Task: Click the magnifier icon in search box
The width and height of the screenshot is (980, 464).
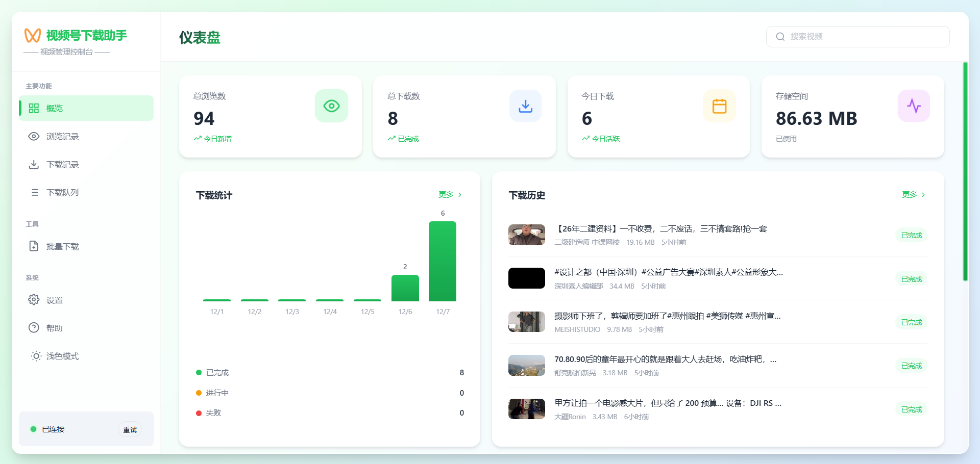Action: pos(780,37)
